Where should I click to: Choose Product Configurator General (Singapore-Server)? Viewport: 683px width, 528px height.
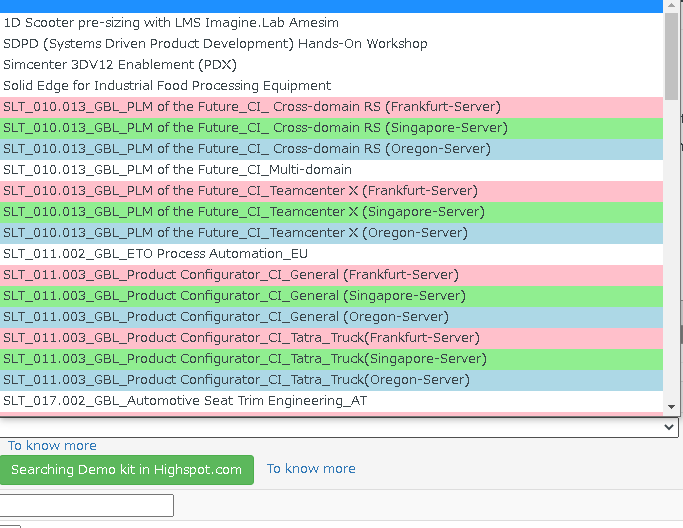[x=234, y=295]
